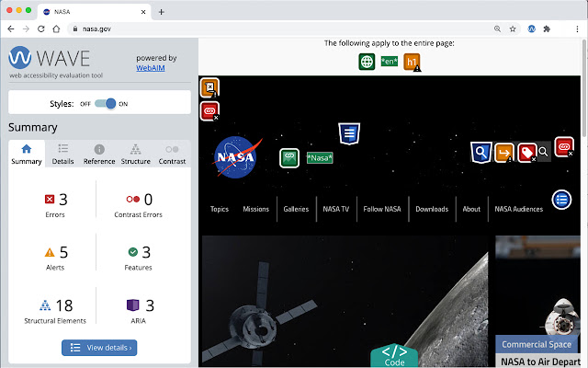Open the Topics navigation menu

(x=219, y=209)
